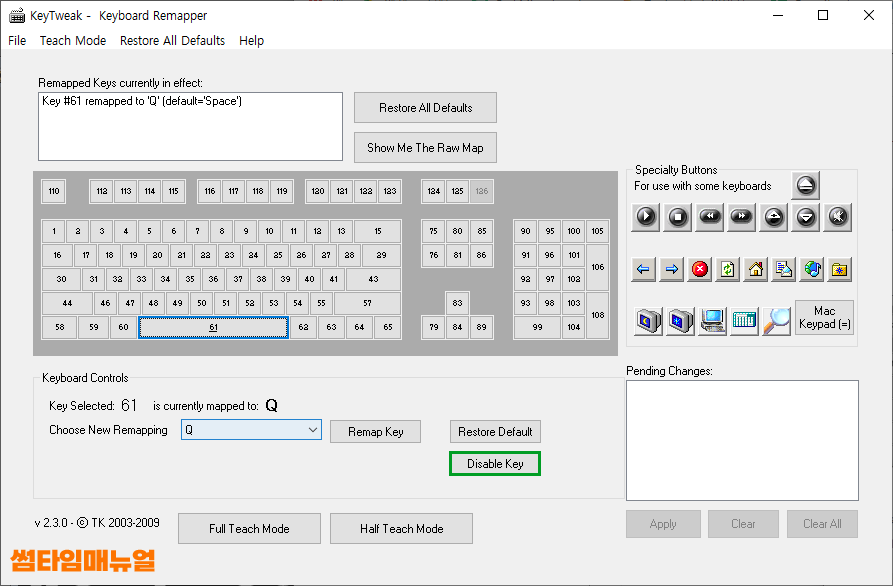This screenshot has width=893, height=586.
Task: Select key 44 on keyboard layout
Action: pos(67,303)
